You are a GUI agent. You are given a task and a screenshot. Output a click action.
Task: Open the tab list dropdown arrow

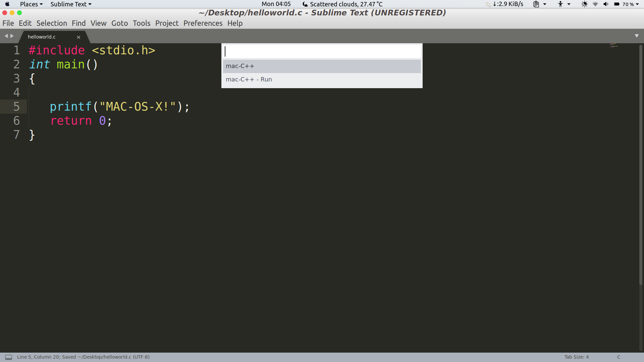click(x=636, y=36)
